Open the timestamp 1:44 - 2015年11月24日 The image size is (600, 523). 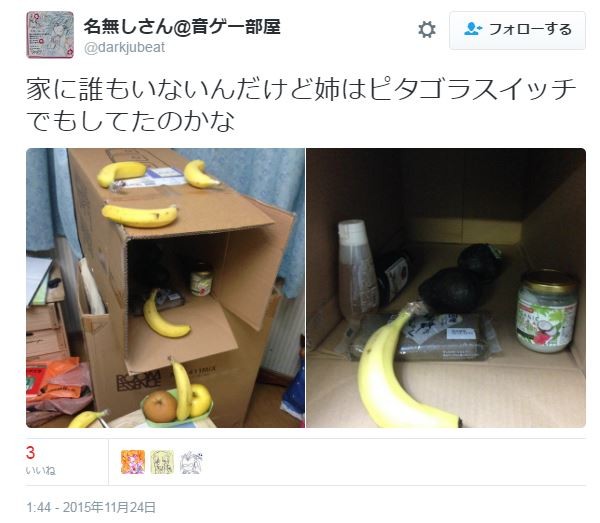click(91, 507)
